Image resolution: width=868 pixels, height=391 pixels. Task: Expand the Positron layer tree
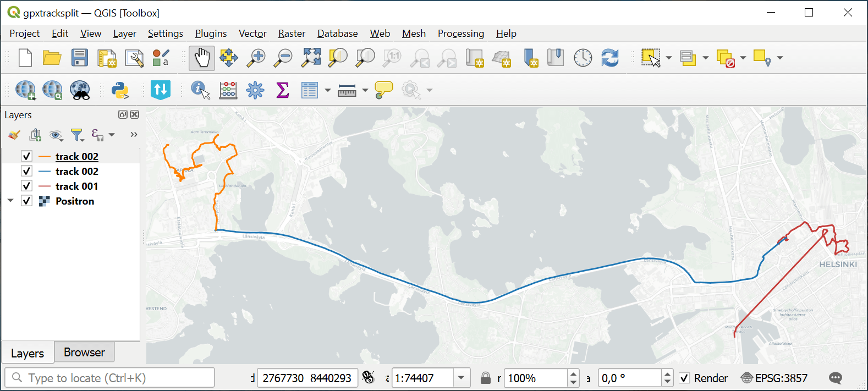tap(10, 201)
